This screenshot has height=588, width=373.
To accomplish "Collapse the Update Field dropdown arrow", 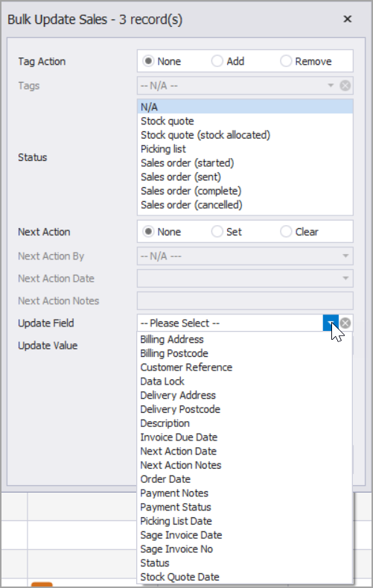I will (331, 323).
